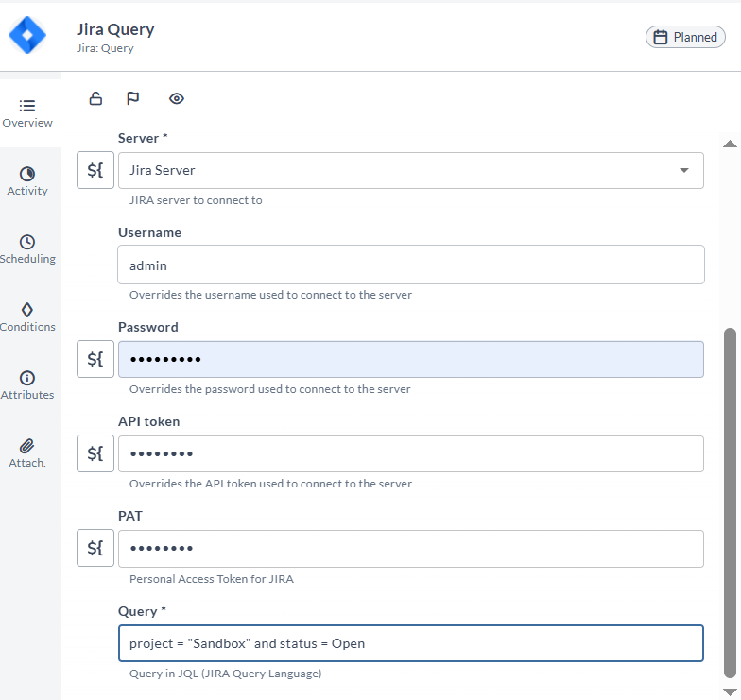Image resolution: width=741 pixels, height=700 pixels.
Task: Click the vertical scrollbar thumb
Action: [x=730, y=503]
